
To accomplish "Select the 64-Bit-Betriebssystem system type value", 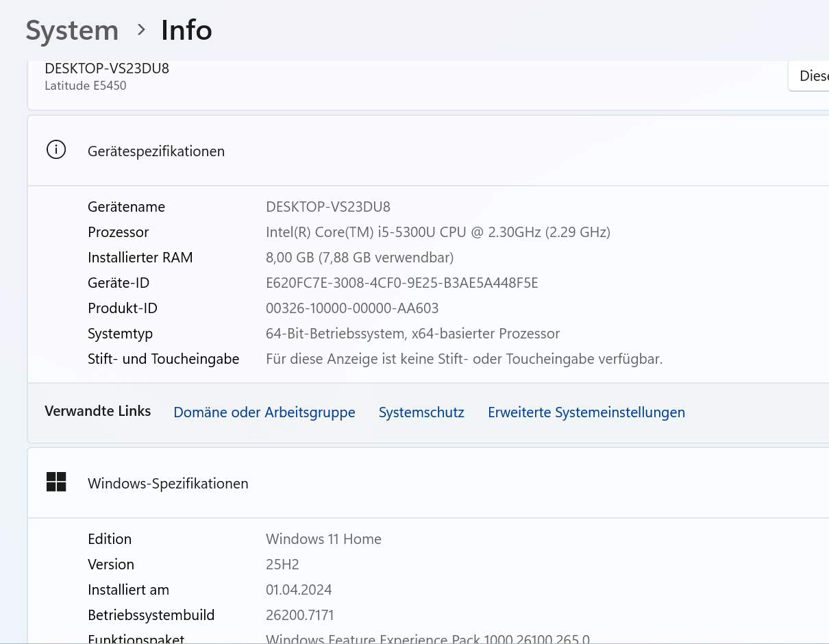I will click(x=412, y=334).
